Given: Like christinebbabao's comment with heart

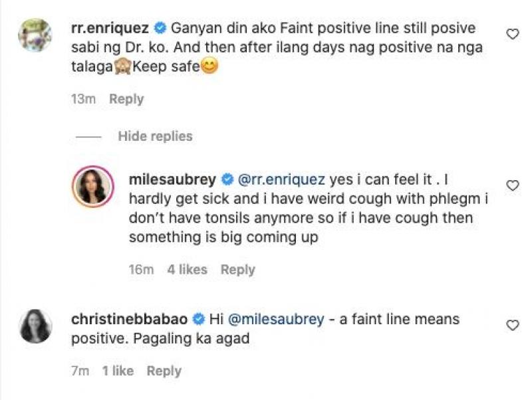Looking at the screenshot, I should point(512,325).
